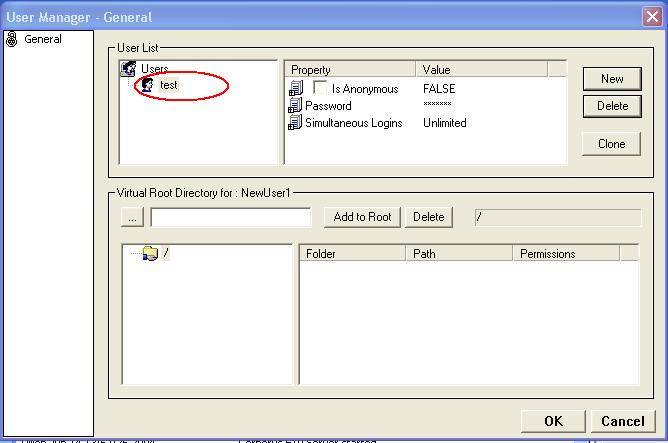Click the directory path input field

pos(231,217)
